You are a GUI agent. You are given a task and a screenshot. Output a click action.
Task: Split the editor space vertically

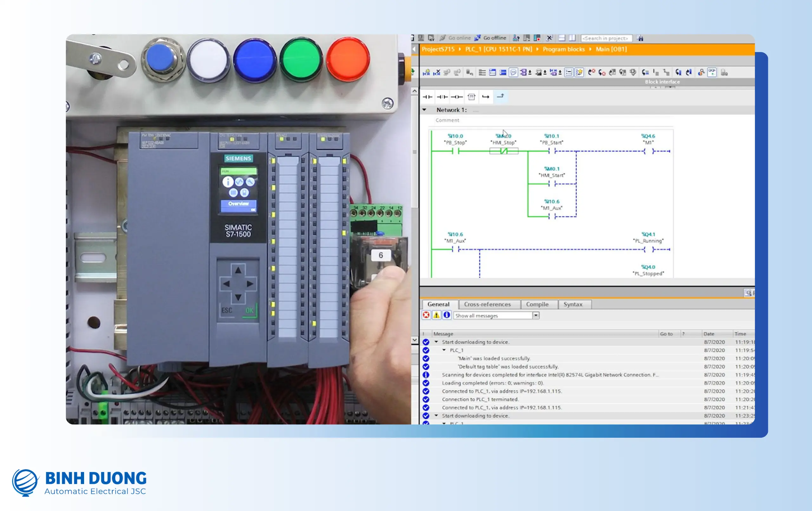point(572,38)
